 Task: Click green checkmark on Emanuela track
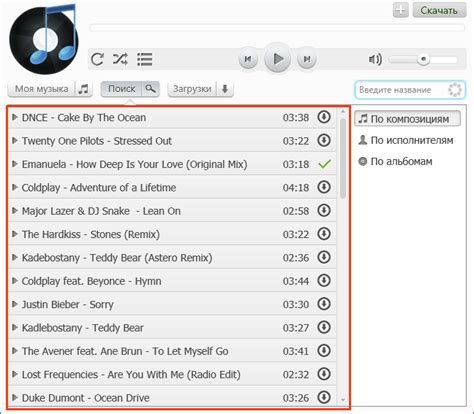tap(324, 164)
